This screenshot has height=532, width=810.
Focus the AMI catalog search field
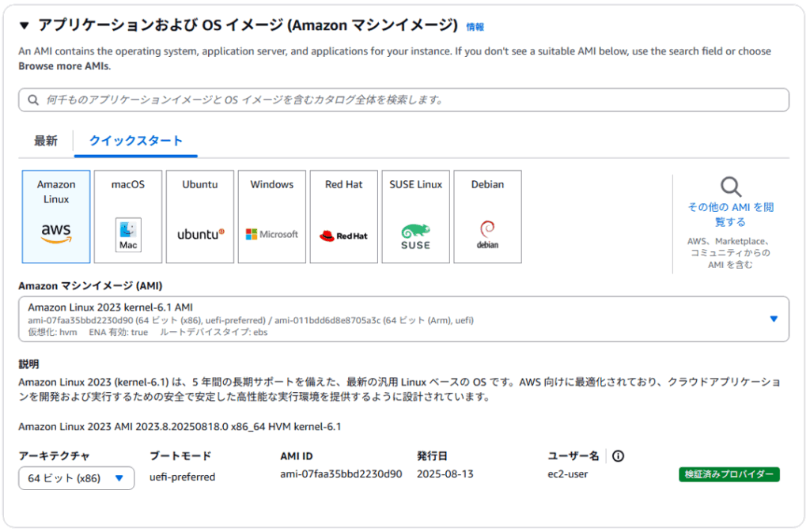click(x=403, y=100)
